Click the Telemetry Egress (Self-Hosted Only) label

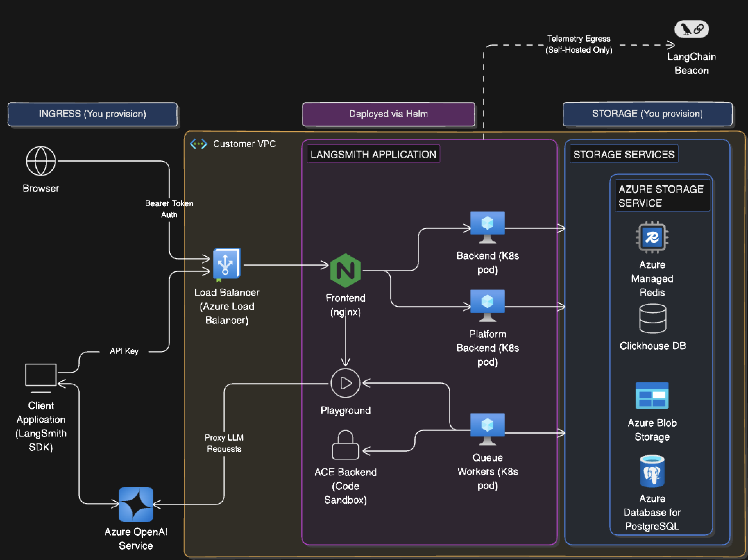(579, 44)
